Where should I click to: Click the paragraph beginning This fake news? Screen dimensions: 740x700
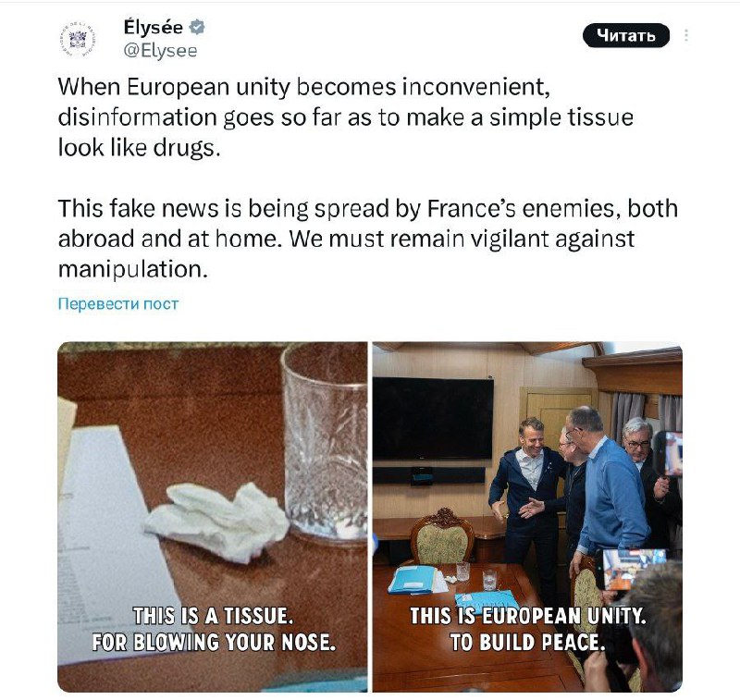click(368, 239)
